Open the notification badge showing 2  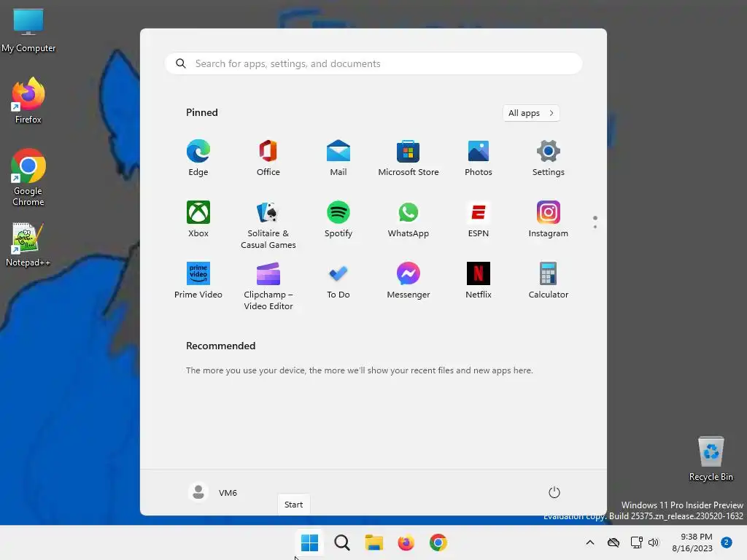tap(727, 542)
